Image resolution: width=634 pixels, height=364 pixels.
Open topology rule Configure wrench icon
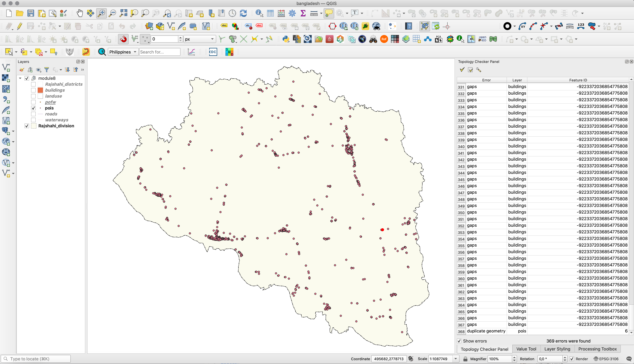point(479,70)
